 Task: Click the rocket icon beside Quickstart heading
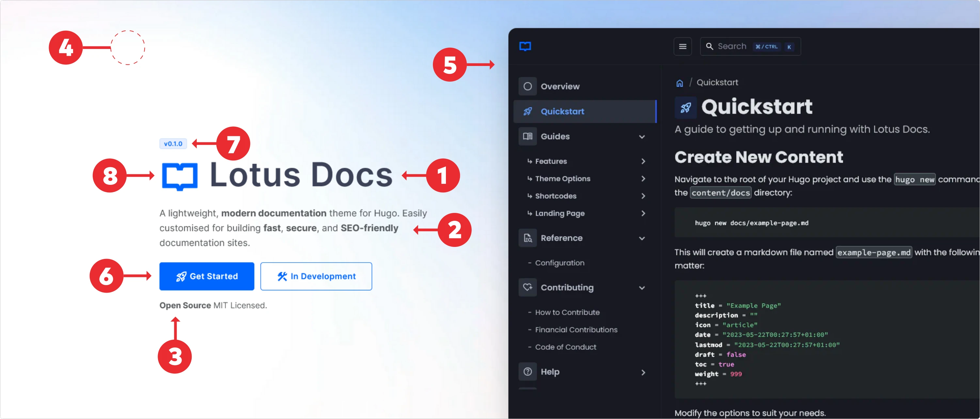point(686,108)
